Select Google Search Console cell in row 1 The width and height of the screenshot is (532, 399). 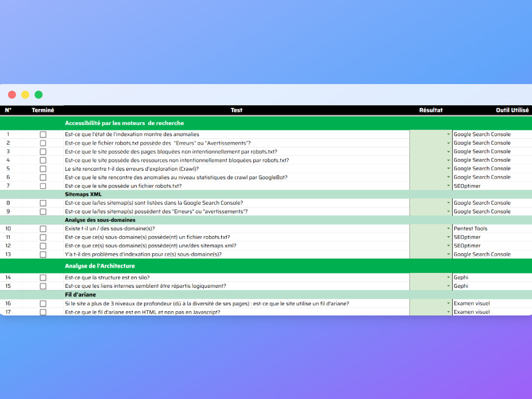pyautogui.click(x=492, y=135)
